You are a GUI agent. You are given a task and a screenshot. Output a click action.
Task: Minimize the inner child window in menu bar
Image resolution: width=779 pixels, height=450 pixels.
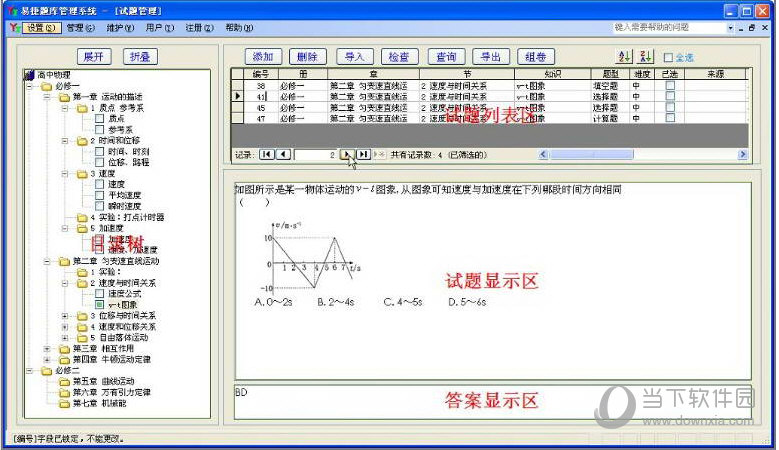point(741,28)
